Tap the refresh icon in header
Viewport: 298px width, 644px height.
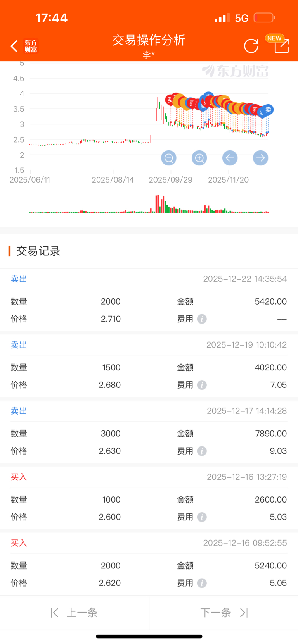pos(251,46)
